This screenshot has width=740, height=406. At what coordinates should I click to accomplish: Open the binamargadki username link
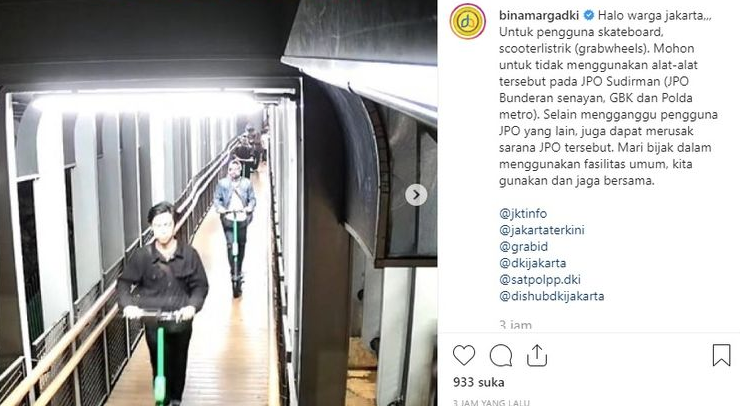coord(539,16)
